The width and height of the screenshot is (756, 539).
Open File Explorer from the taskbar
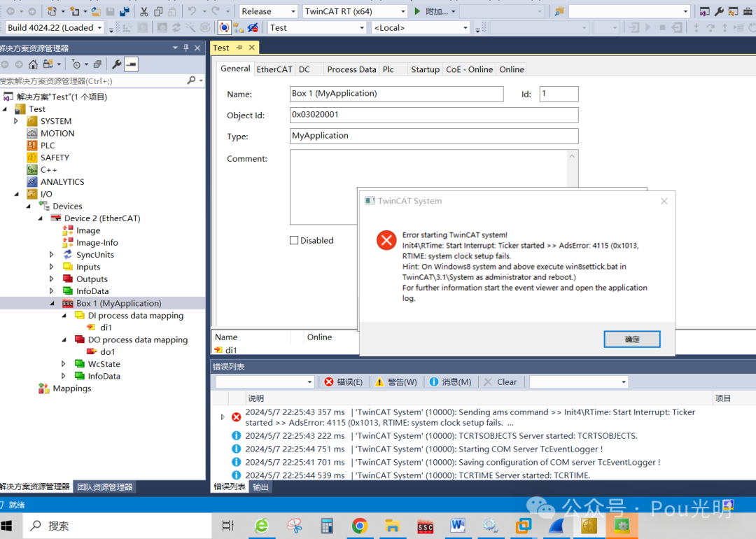pos(393,526)
